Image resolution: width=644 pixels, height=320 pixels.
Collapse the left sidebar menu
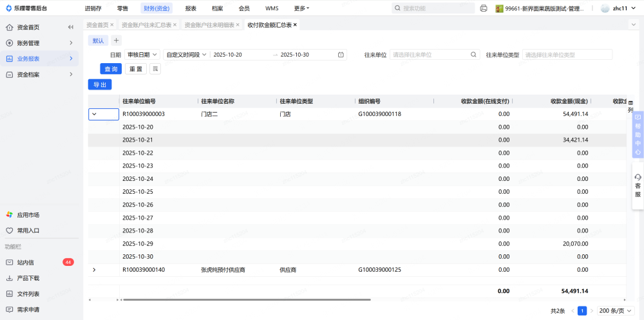[70, 27]
